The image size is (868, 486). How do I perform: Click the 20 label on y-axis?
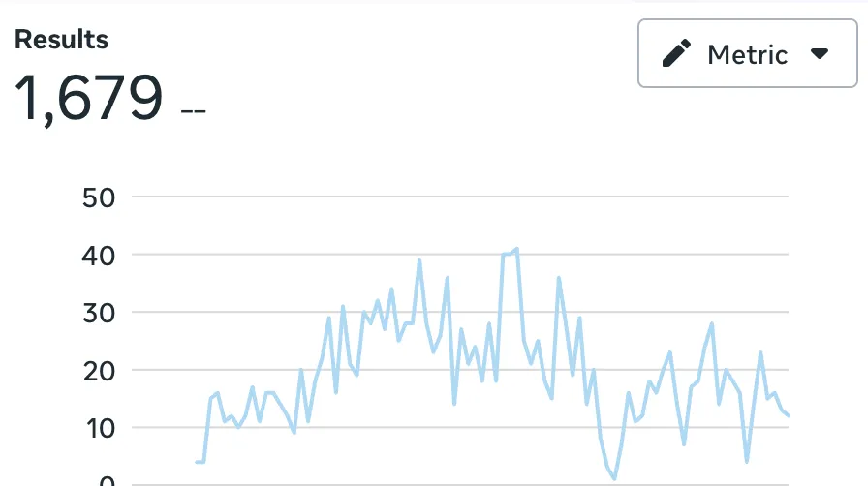click(99, 371)
